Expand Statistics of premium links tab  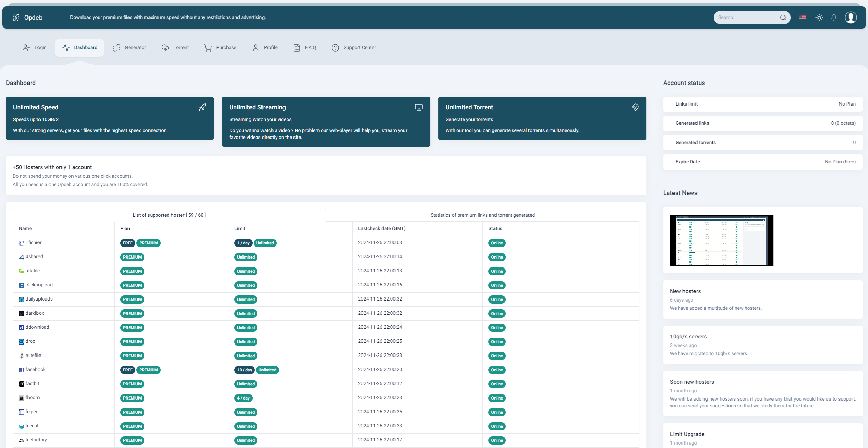tap(482, 214)
